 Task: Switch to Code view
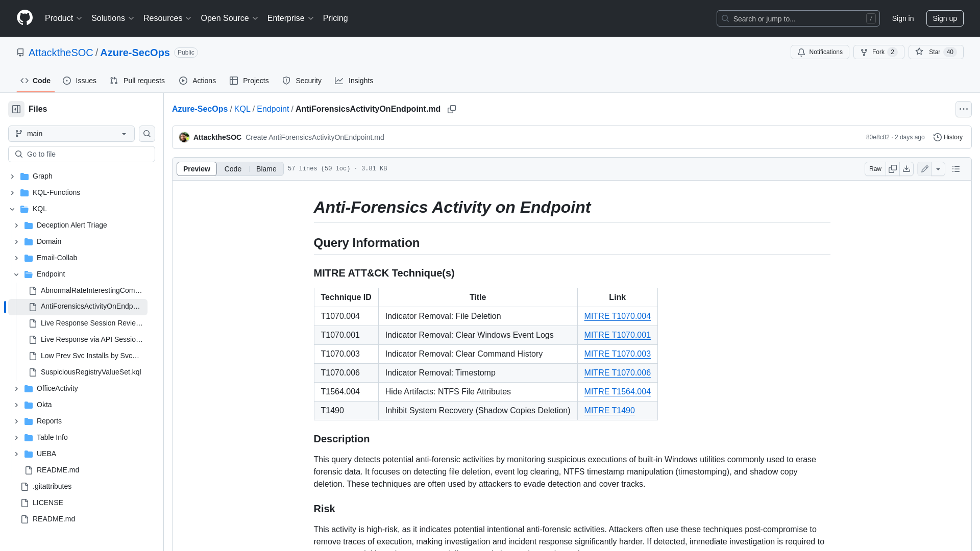click(233, 169)
